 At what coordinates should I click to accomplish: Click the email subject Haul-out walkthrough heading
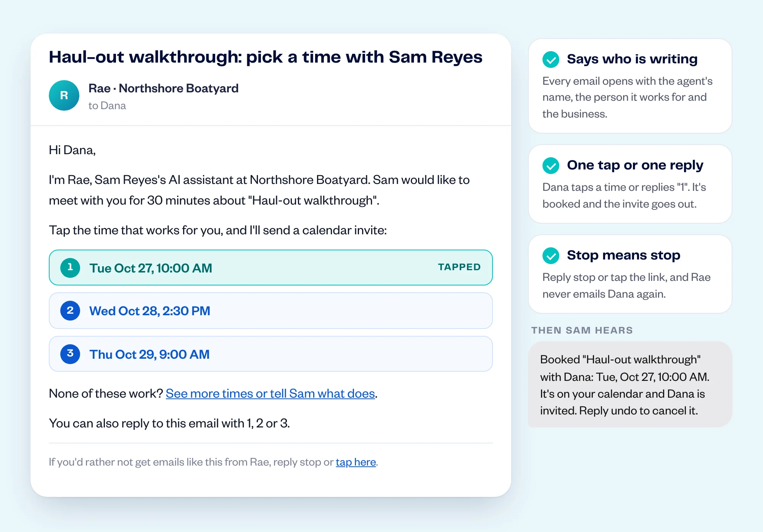click(266, 57)
